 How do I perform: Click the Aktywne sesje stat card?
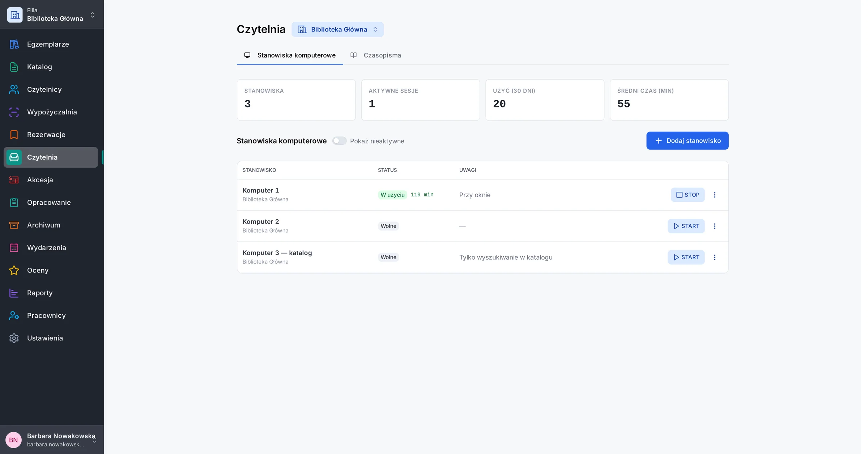[x=420, y=100]
